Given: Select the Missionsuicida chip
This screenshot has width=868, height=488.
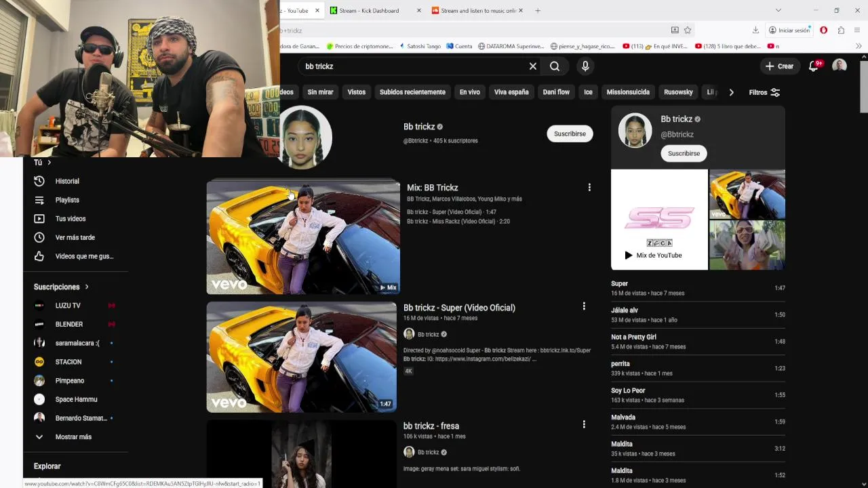Looking at the screenshot, I should 628,92.
